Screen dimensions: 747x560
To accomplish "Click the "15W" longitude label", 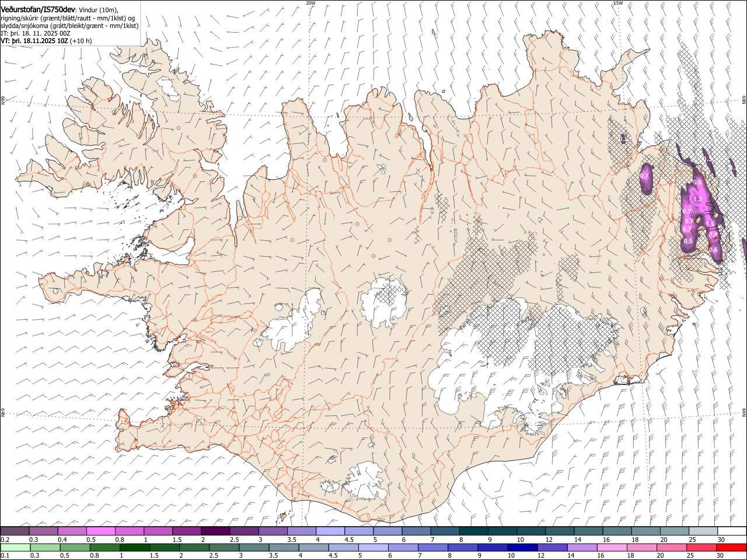I will click(x=617, y=3).
